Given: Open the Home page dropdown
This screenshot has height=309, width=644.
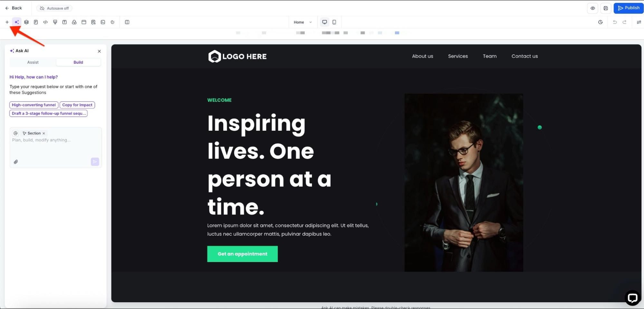Looking at the screenshot, I should (x=303, y=22).
